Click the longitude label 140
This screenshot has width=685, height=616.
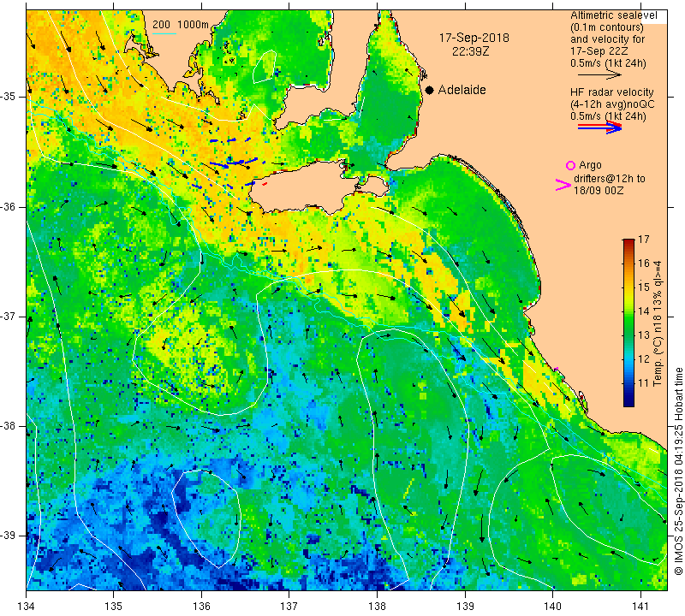[x=552, y=607]
